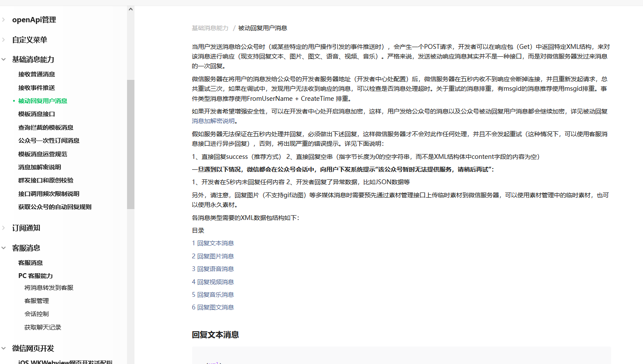
Task: Open 接口调用频次限制说明 in the sidebar
Action: click(49, 194)
